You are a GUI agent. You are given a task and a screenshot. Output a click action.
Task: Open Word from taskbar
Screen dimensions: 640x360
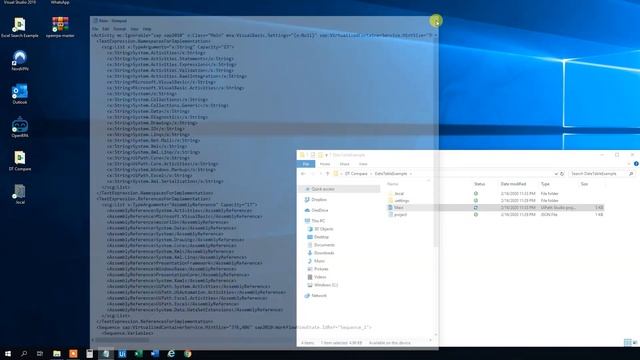155,353
